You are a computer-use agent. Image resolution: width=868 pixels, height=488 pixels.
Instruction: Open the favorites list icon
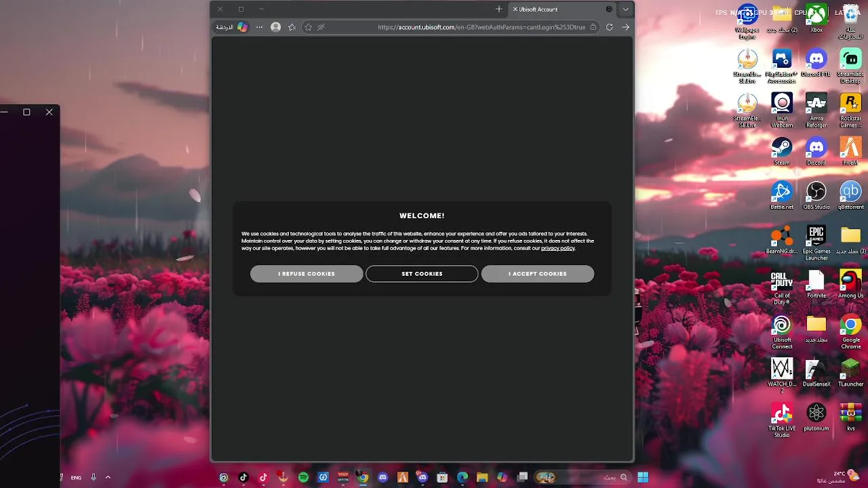click(292, 27)
